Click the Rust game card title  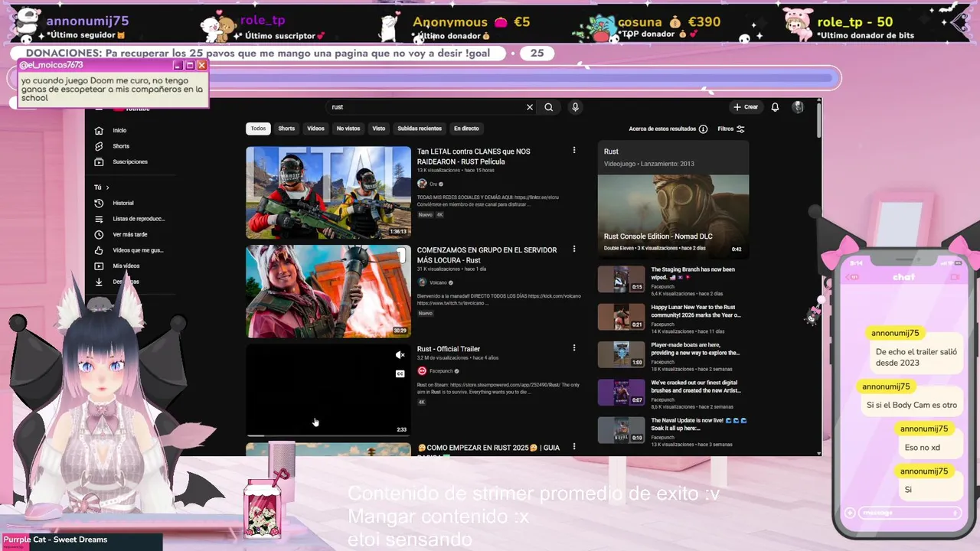tap(611, 152)
